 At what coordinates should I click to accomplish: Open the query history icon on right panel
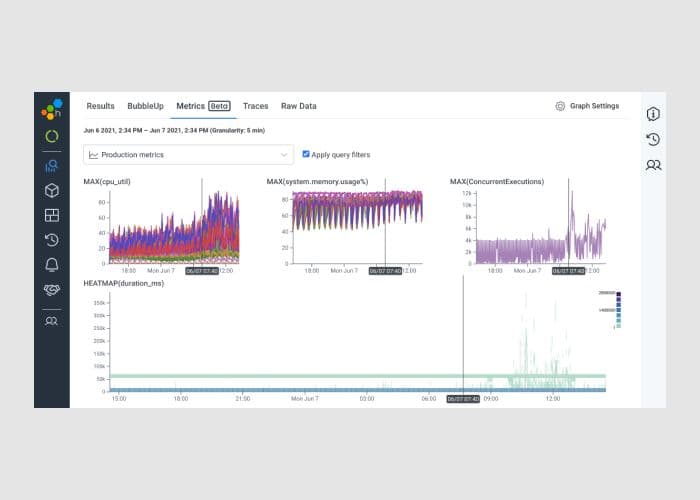653,139
